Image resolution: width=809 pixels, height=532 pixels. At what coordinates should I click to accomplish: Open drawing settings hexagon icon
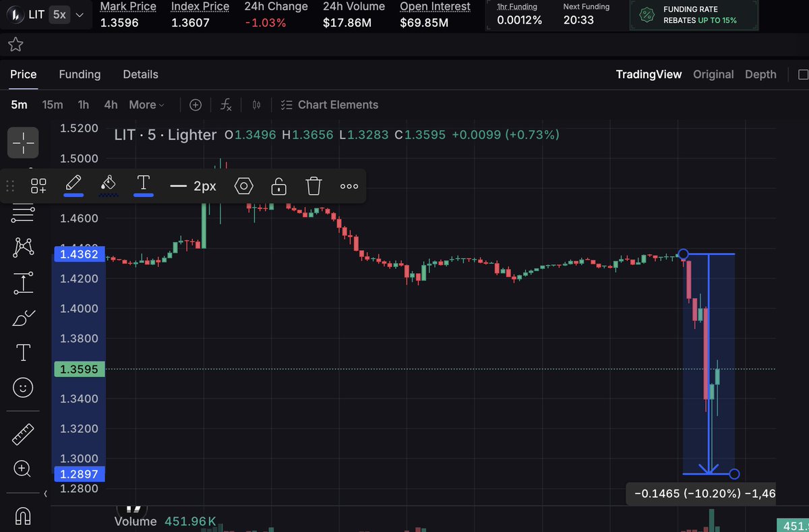(244, 186)
